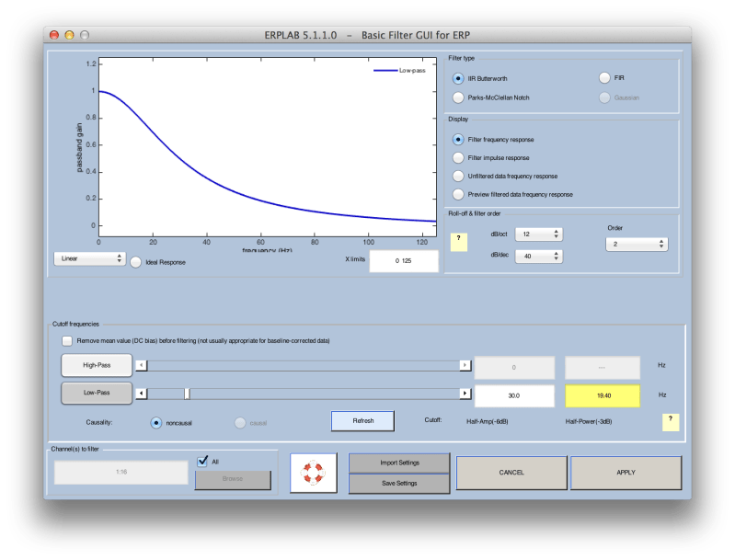
Task: Open the Linear scale dropdown
Action: click(89, 258)
